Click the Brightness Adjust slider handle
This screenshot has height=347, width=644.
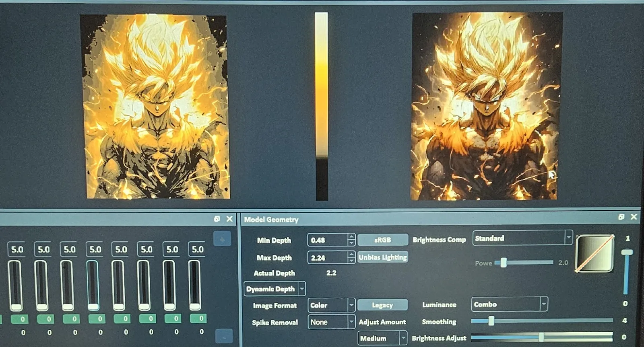tap(541, 337)
